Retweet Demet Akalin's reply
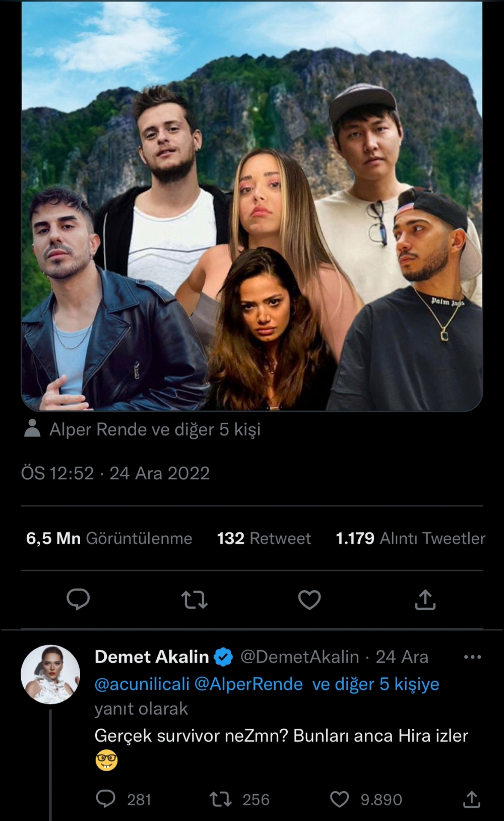This screenshot has height=821, width=504. point(221,799)
